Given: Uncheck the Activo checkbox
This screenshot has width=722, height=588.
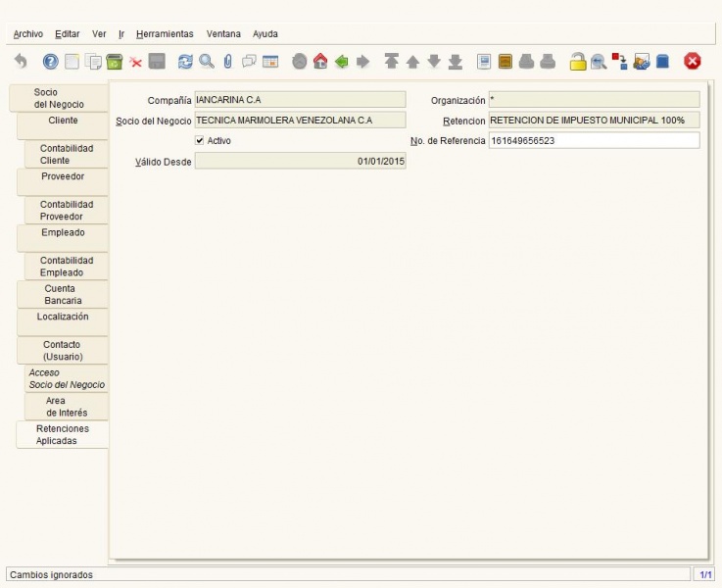Looking at the screenshot, I should (x=200, y=140).
